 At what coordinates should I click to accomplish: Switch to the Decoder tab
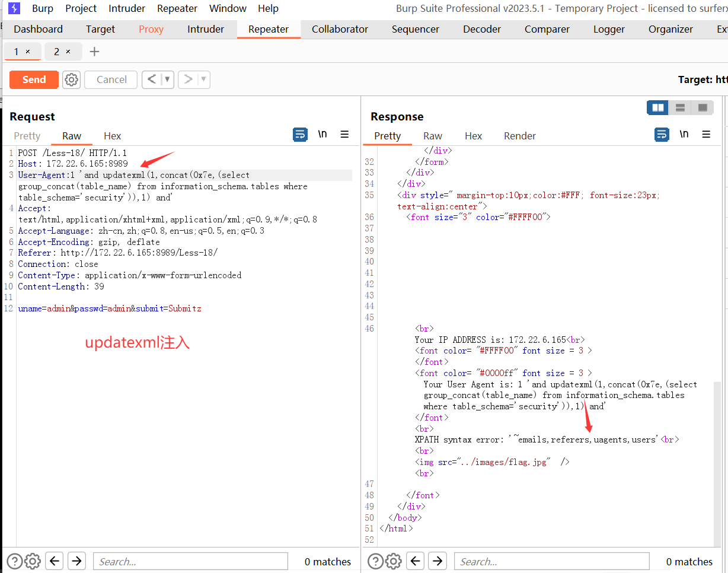coord(482,29)
